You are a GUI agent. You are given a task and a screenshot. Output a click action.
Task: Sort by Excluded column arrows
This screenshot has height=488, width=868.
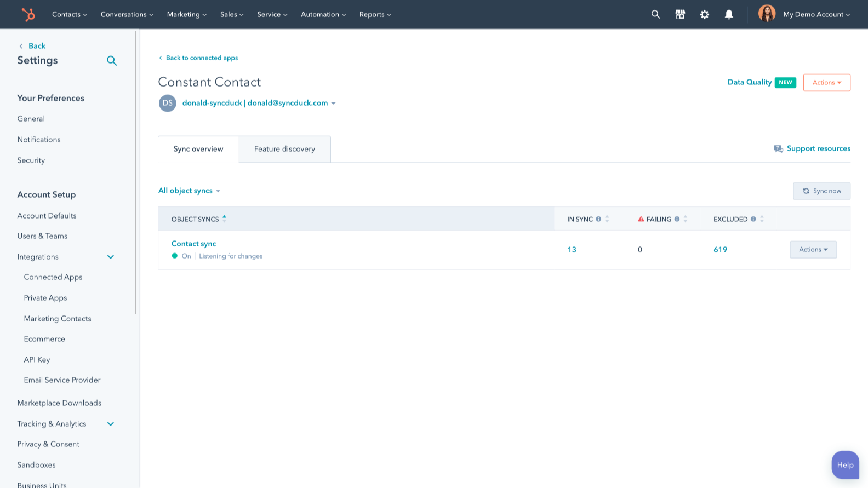pyautogui.click(x=762, y=219)
